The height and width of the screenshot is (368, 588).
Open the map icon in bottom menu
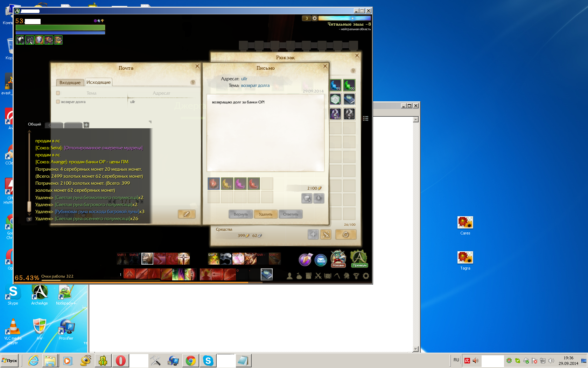click(x=328, y=276)
